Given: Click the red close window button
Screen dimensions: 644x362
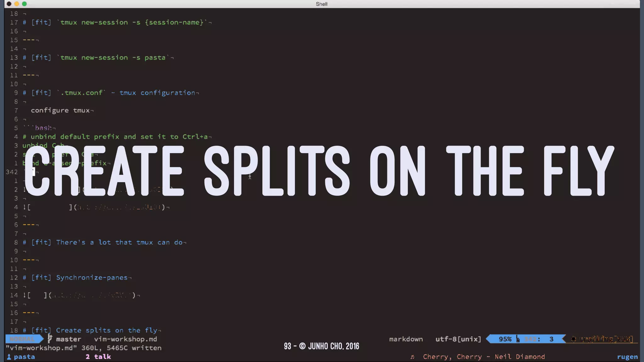Looking at the screenshot, I should [9, 4].
